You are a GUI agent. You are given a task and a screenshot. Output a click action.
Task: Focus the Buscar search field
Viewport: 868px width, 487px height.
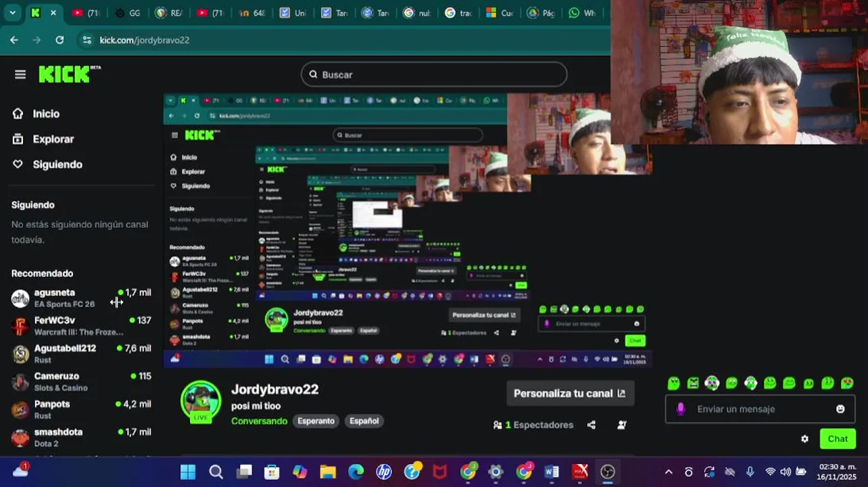pos(434,74)
